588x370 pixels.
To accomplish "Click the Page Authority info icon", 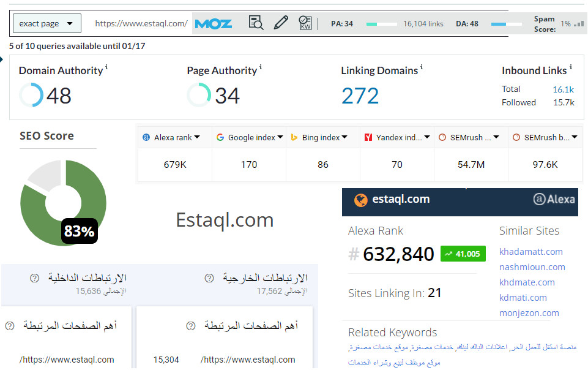I will click(261, 67).
